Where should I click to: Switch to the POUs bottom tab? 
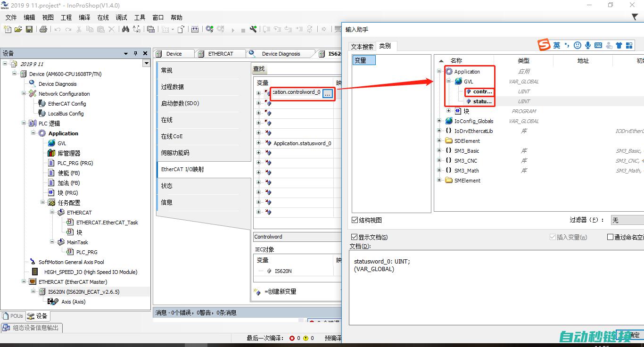[x=13, y=316]
